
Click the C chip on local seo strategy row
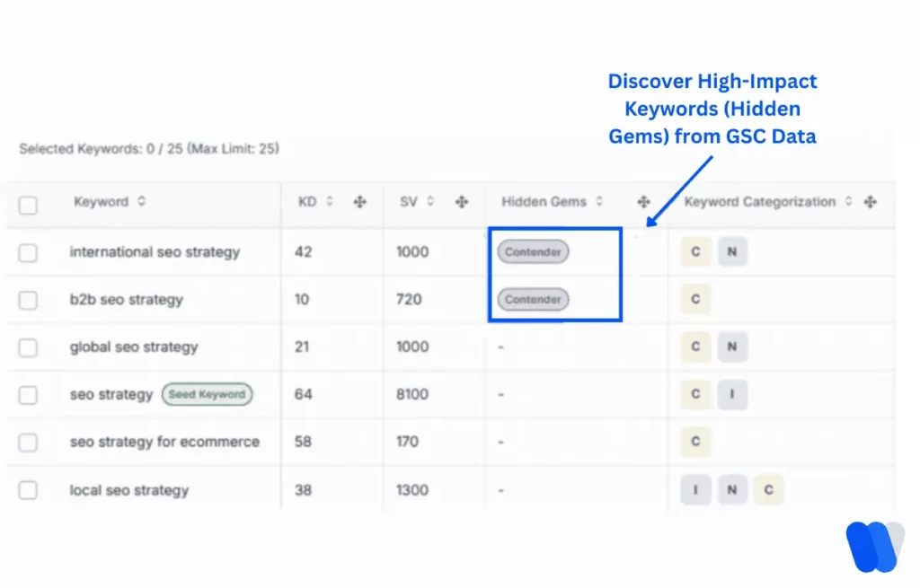pos(768,490)
